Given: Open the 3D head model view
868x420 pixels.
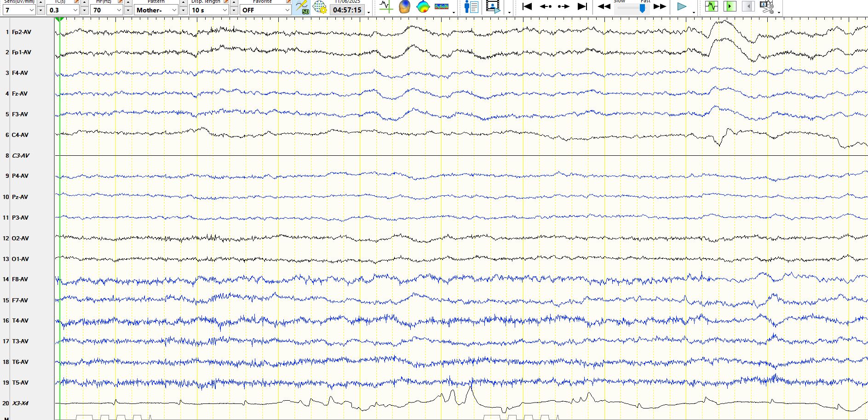Looking at the screenshot, I should coord(404,6).
